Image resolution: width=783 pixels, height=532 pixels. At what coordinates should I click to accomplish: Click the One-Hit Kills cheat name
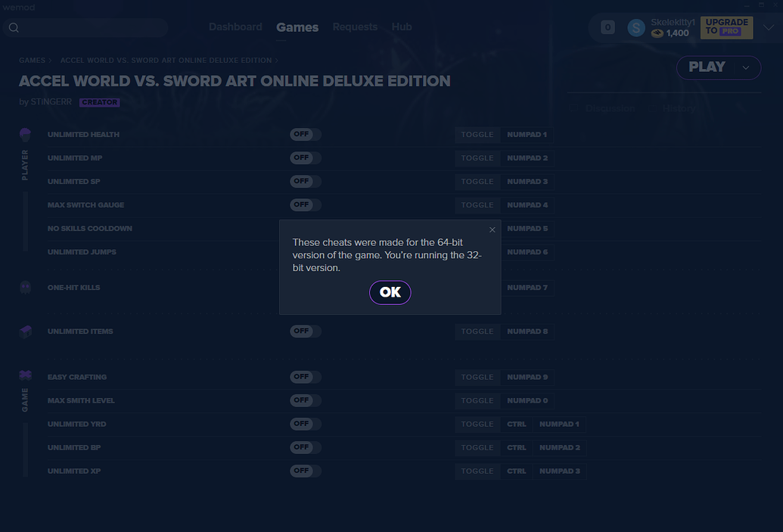[x=74, y=288]
